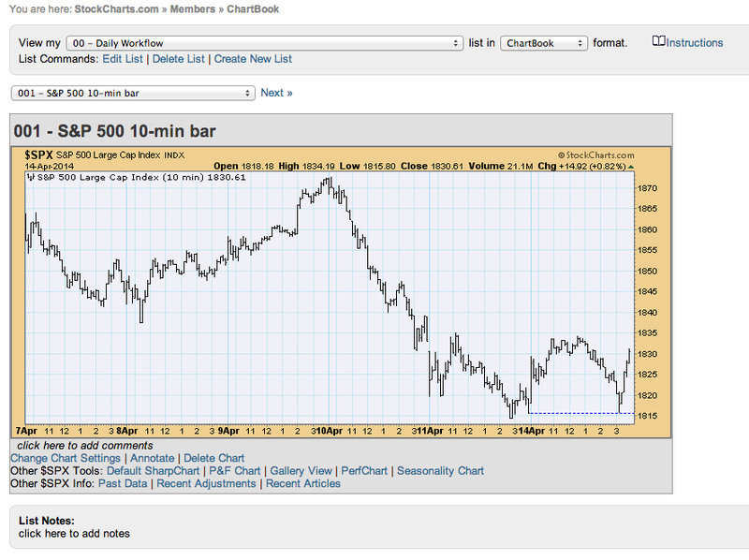Image resolution: width=749 pixels, height=560 pixels.
Task: Click the ChartBook breadcrumb link
Action: (x=253, y=9)
